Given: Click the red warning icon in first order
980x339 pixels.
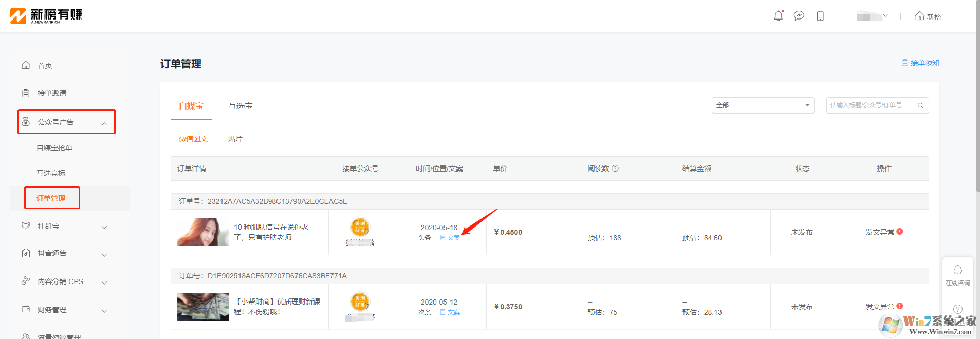Looking at the screenshot, I should pos(900,232).
